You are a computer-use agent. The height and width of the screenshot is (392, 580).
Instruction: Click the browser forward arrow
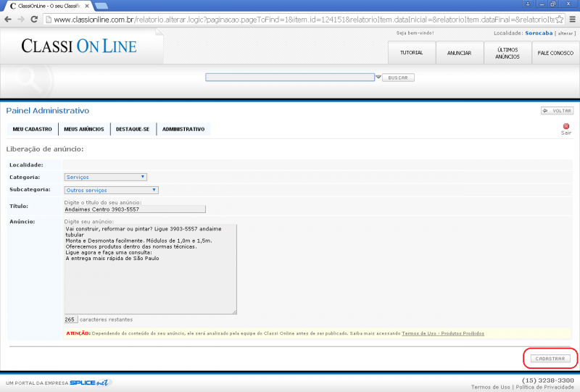click(x=22, y=19)
